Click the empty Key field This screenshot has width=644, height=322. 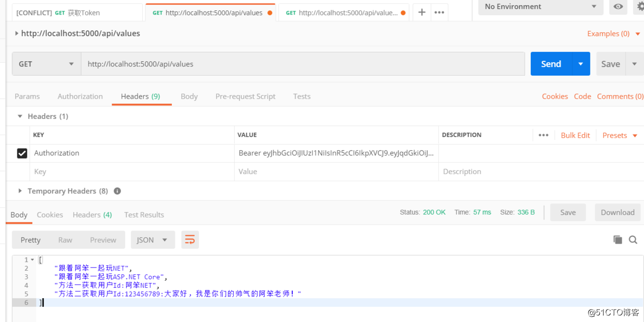[x=132, y=171]
